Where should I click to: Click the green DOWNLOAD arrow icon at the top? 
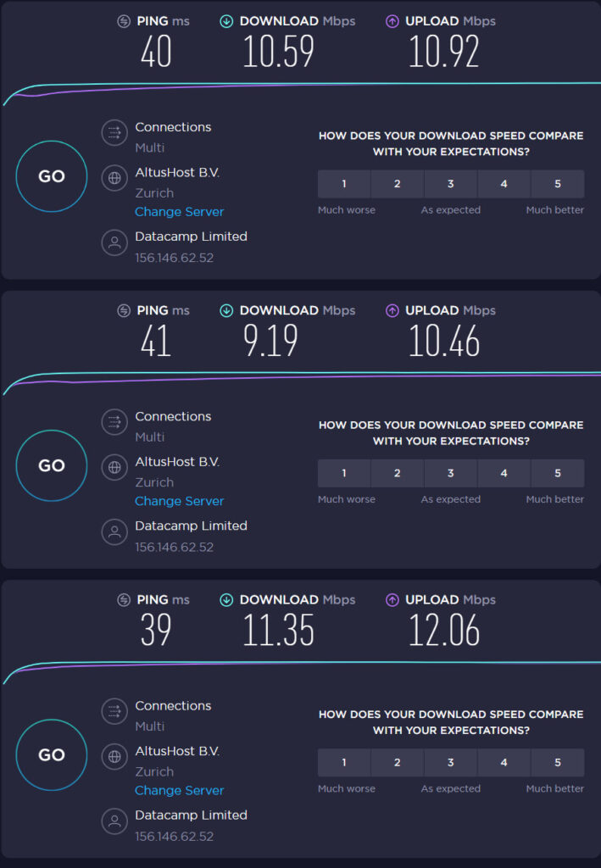(x=225, y=20)
